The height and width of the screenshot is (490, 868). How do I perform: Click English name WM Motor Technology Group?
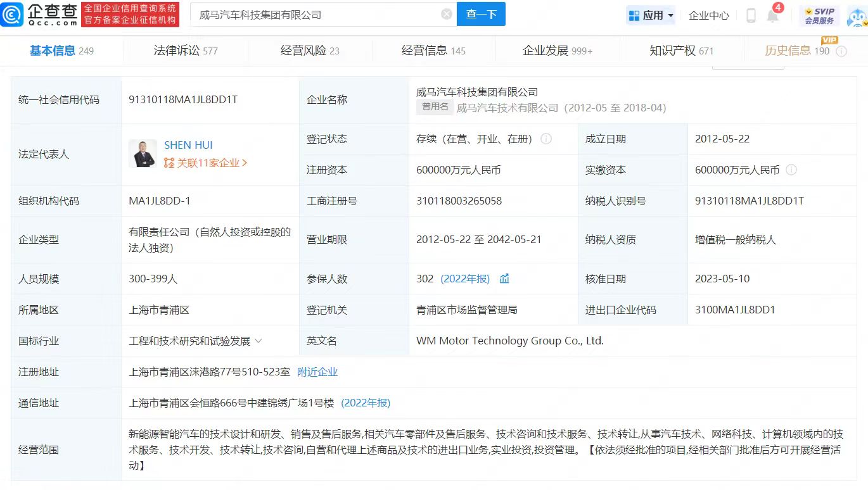coord(510,341)
